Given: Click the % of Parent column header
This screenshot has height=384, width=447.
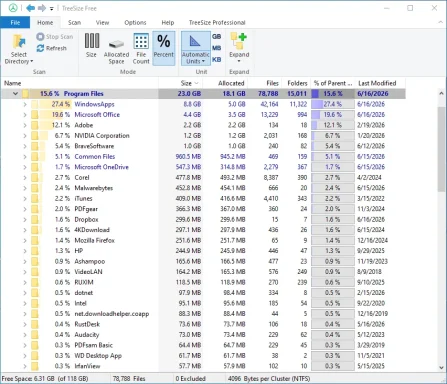Looking at the screenshot, I should pos(332,83).
